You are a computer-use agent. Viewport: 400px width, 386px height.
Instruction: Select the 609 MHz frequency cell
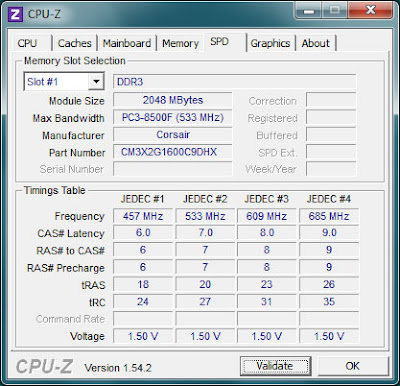tap(266, 216)
